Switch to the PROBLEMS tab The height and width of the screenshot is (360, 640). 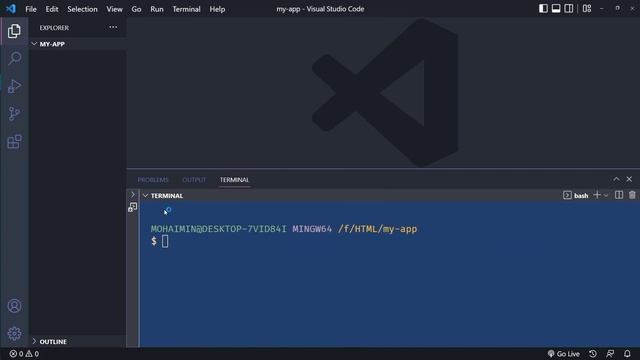coord(153,180)
